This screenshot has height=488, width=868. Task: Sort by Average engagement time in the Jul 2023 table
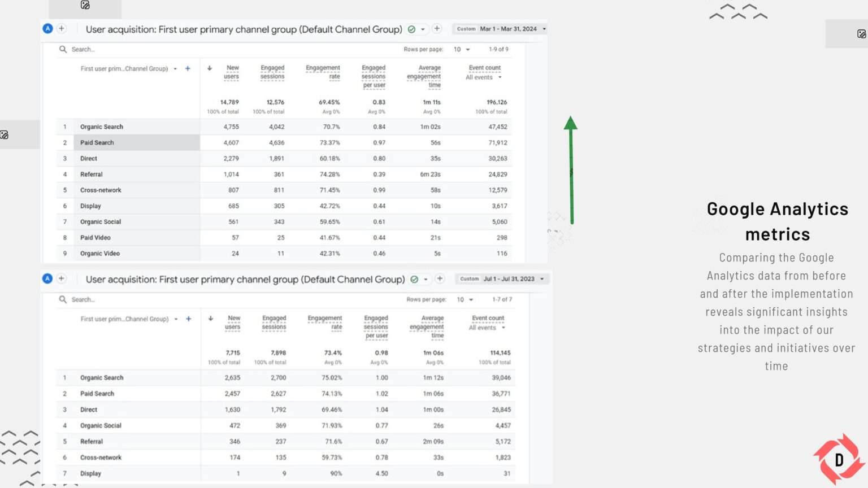point(427,327)
